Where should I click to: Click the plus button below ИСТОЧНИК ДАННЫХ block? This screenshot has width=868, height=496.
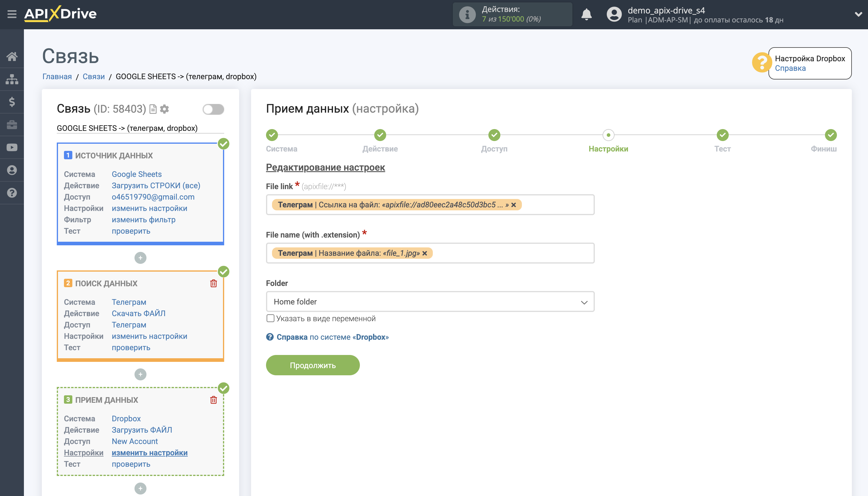click(140, 258)
